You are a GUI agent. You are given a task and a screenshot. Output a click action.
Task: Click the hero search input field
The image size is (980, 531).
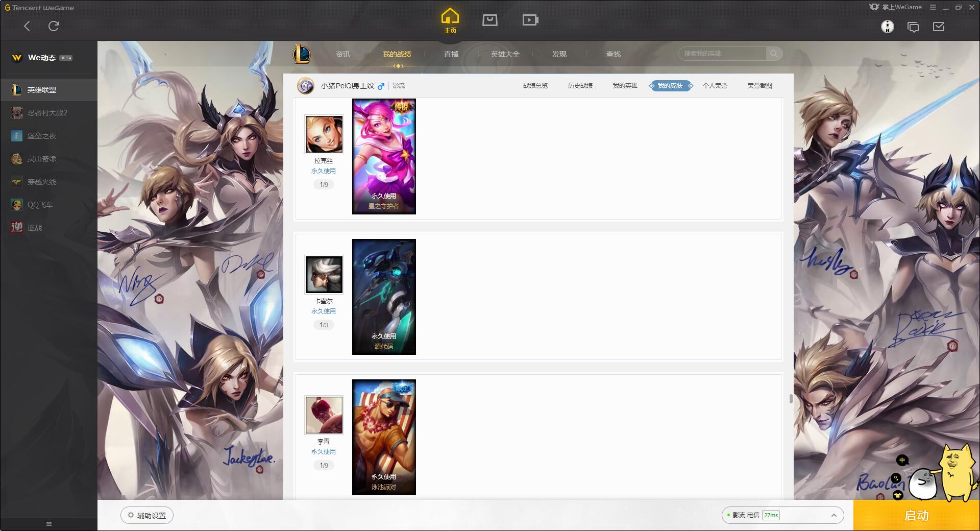(x=722, y=54)
